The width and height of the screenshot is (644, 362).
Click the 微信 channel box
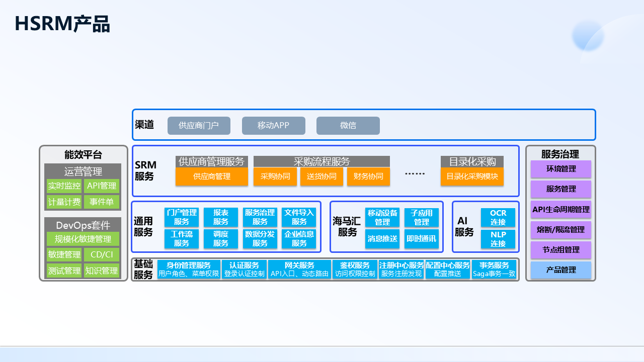pyautogui.click(x=348, y=126)
